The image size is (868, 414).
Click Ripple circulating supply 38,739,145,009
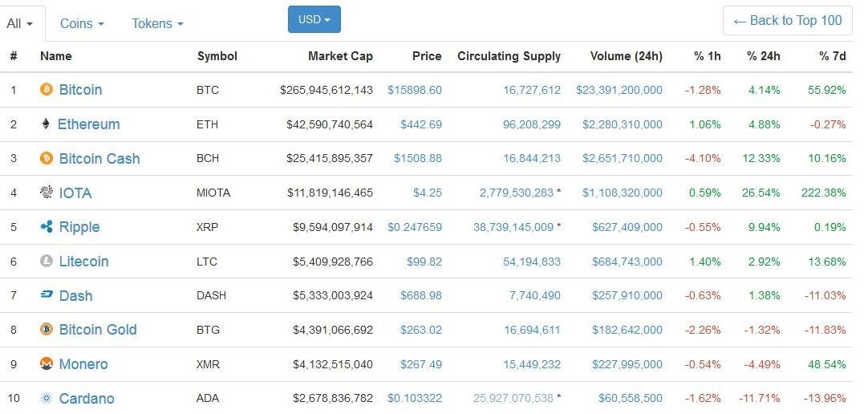(x=513, y=227)
